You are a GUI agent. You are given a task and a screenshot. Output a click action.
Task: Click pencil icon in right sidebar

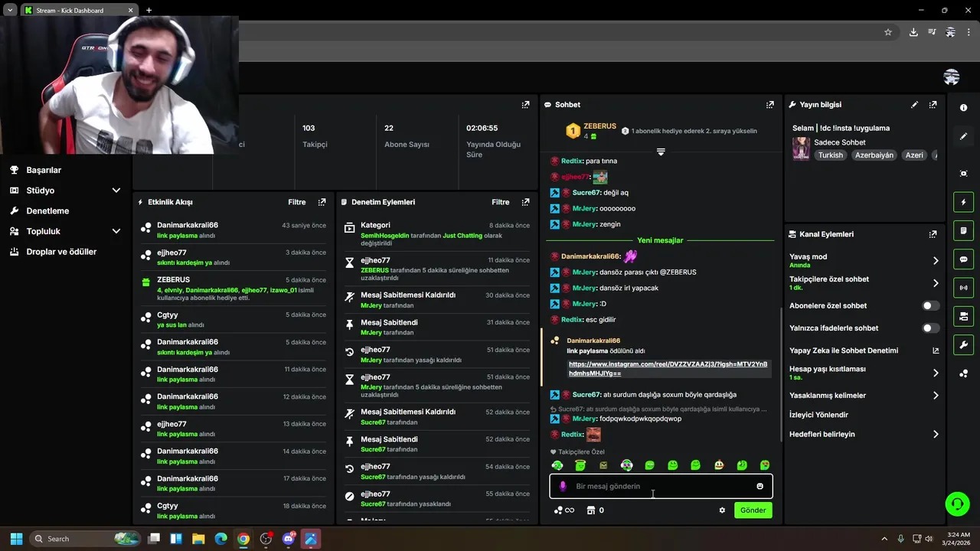coord(963,136)
